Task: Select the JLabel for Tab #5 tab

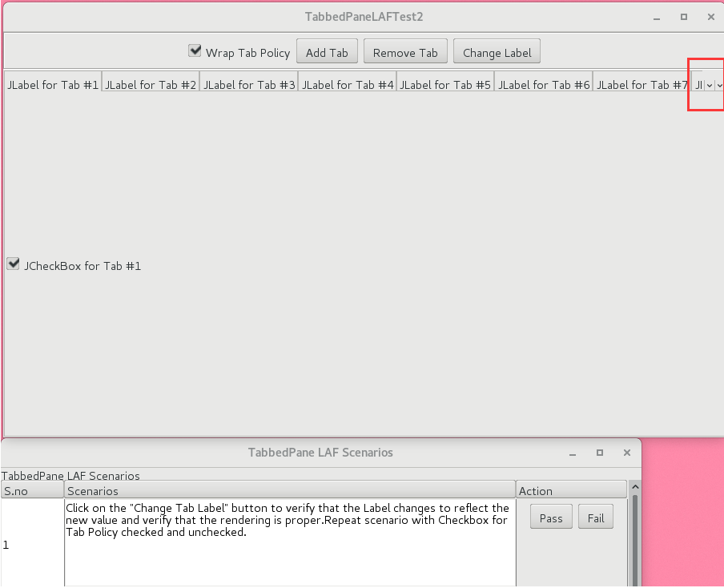Action: [x=444, y=85]
